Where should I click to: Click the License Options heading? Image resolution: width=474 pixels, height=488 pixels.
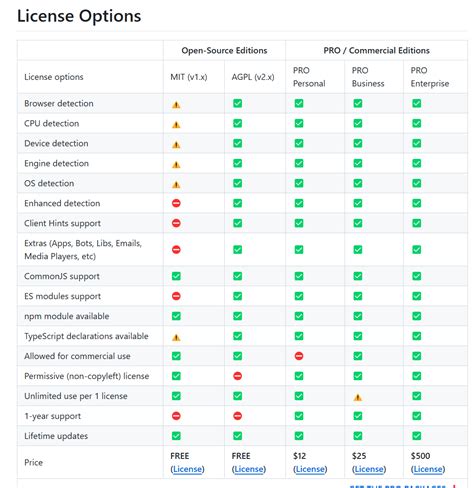coord(79,16)
